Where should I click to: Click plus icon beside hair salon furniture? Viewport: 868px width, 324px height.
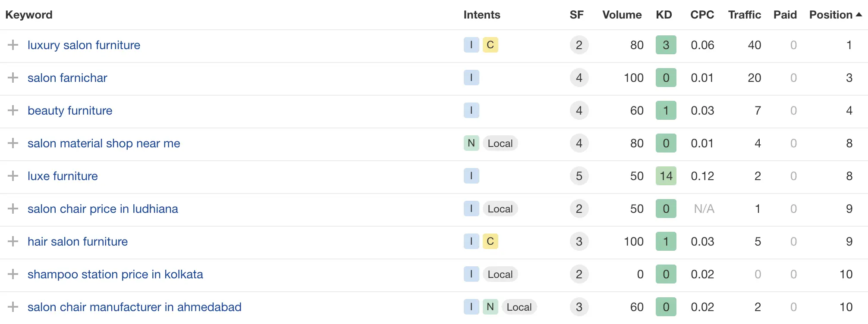(x=13, y=241)
